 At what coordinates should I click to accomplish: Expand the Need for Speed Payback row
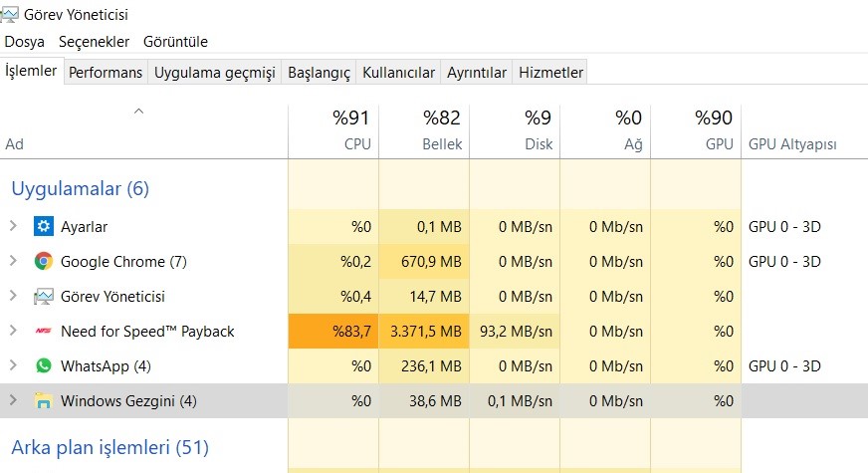pyautogui.click(x=13, y=330)
